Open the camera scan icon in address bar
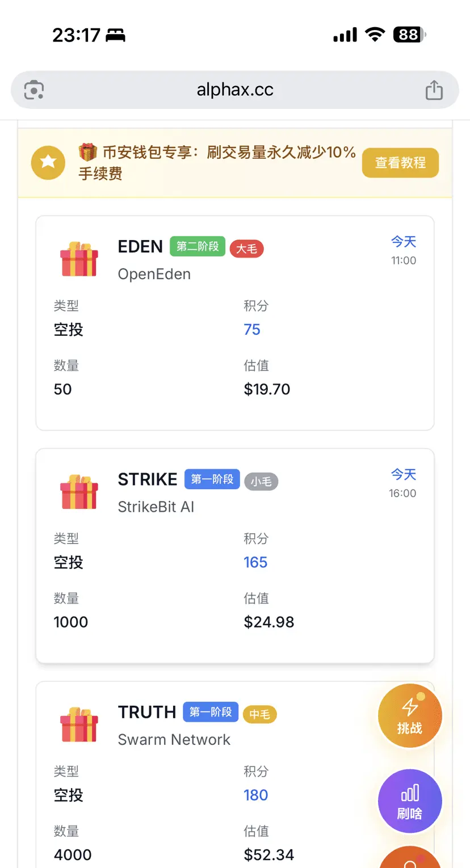The image size is (470, 868). [34, 90]
